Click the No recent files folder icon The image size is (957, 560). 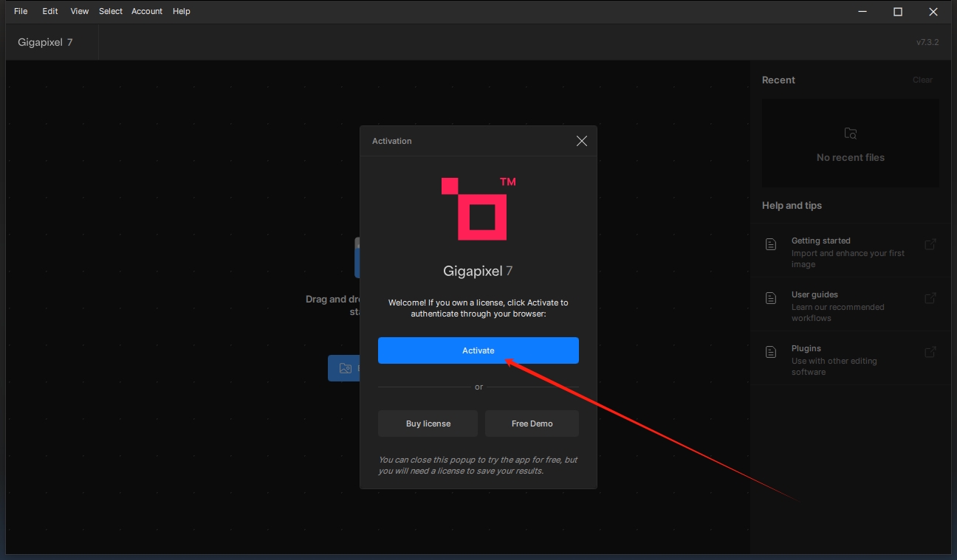851,134
